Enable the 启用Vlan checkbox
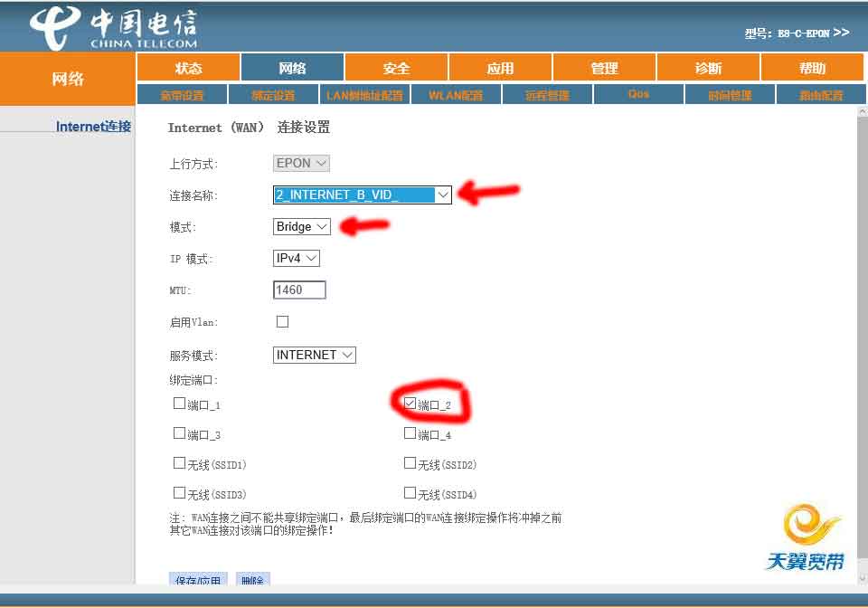The width and height of the screenshot is (868, 608). click(282, 321)
